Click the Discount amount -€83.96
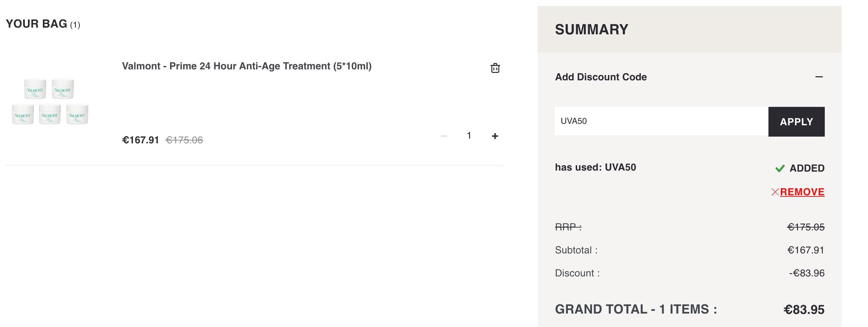The width and height of the screenshot is (868, 327). [x=807, y=273]
